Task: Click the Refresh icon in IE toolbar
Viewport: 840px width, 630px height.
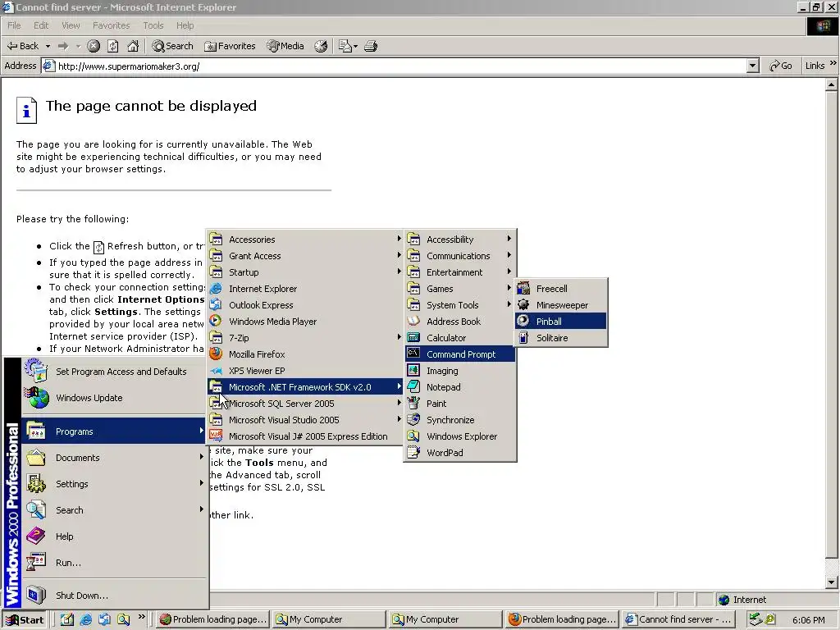Action: coord(113,46)
